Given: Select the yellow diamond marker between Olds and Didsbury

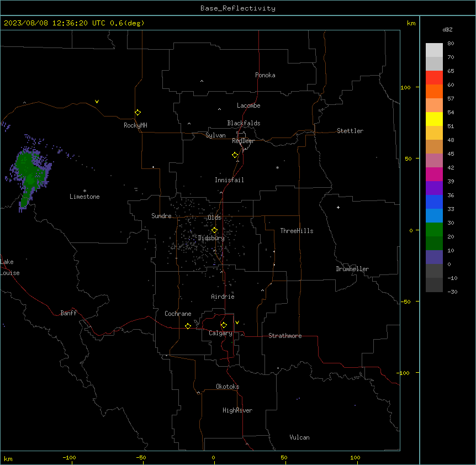Looking at the screenshot, I should pos(214,230).
